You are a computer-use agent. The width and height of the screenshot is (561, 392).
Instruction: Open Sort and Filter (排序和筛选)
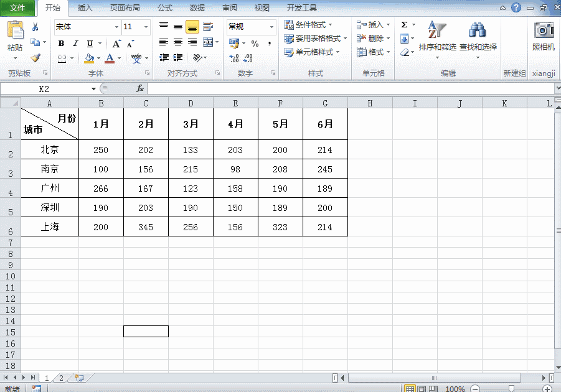[437, 39]
